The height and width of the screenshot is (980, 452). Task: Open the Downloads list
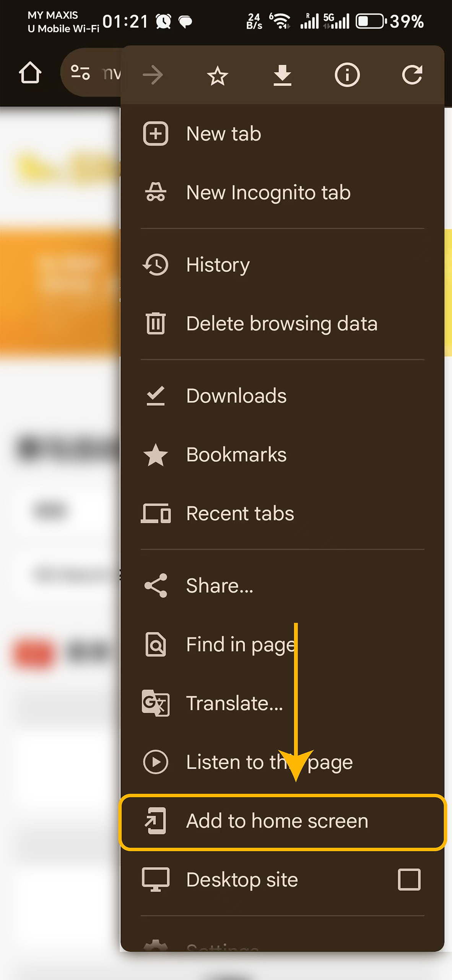click(x=236, y=396)
